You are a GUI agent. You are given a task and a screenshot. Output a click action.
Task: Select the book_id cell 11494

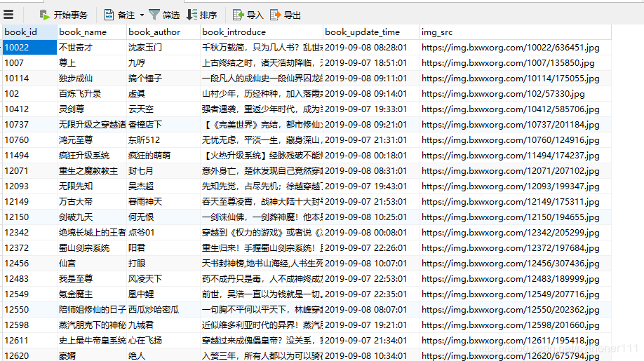(x=29, y=156)
